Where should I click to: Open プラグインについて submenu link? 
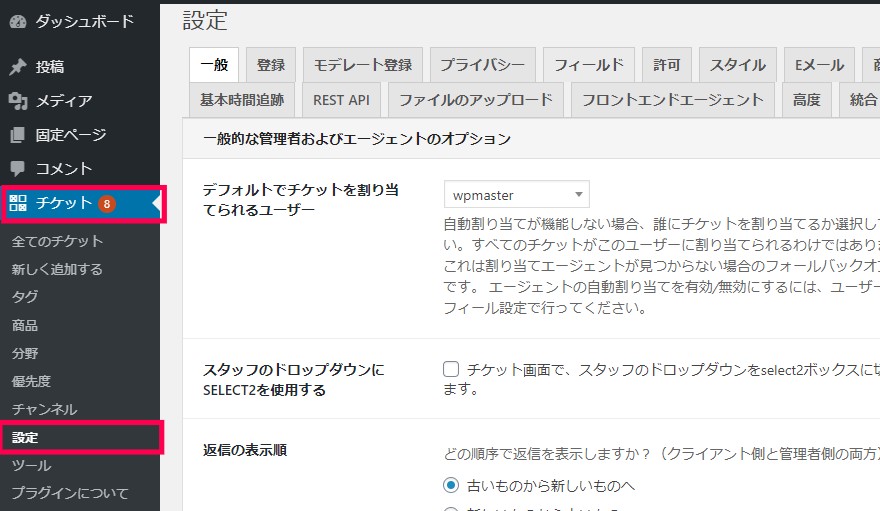(70, 493)
